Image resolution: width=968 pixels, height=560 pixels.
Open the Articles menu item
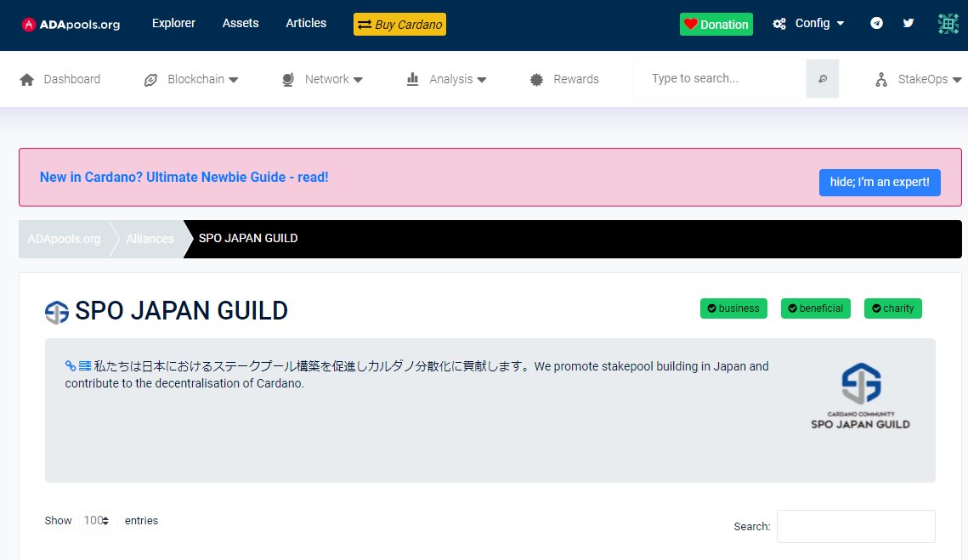(306, 23)
